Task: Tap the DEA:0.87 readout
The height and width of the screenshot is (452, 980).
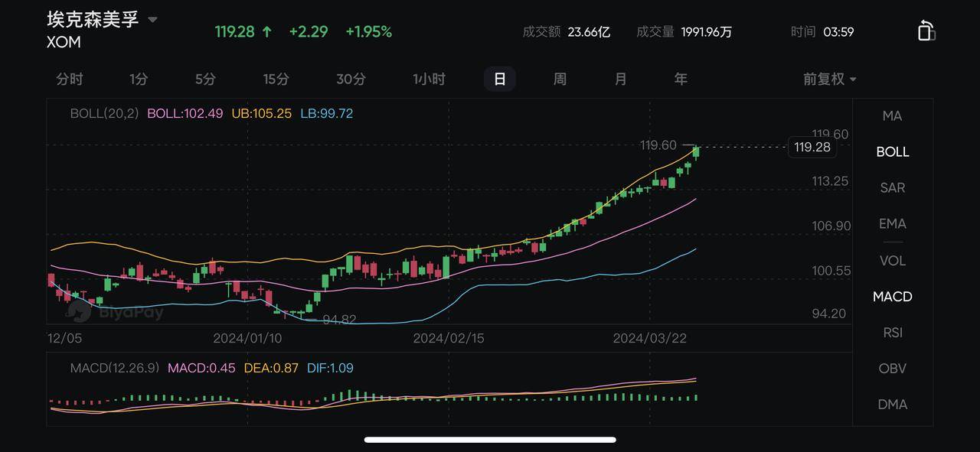Action: click(271, 368)
